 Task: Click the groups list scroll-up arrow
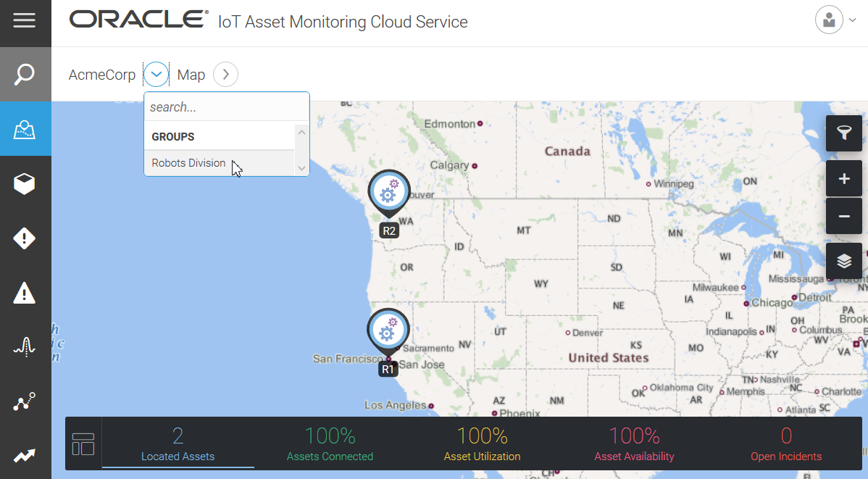click(x=301, y=133)
